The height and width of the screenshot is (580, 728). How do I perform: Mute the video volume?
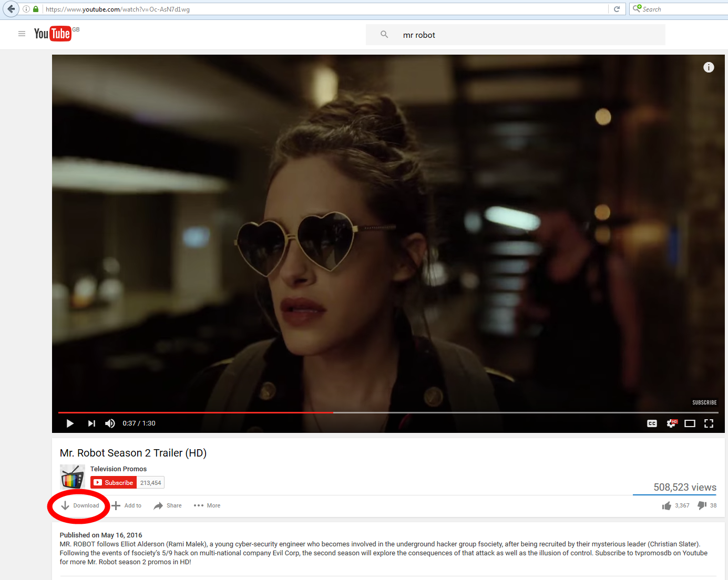[110, 423]
